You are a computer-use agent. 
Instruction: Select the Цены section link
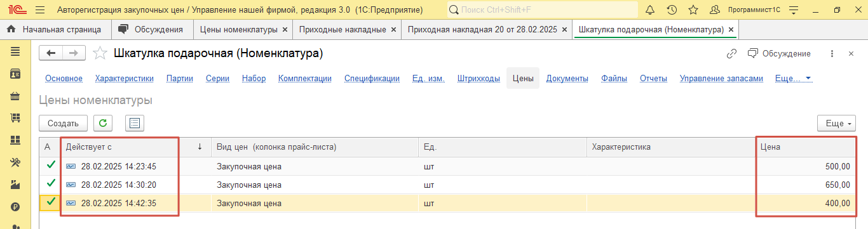[x=523, y=79]
